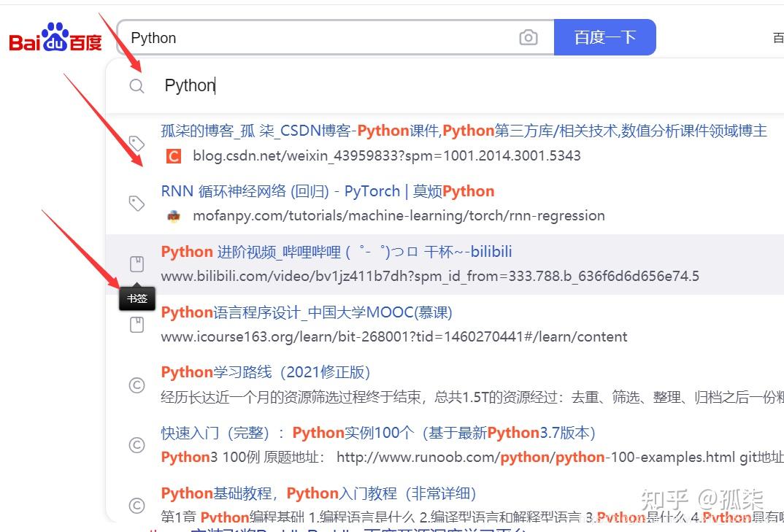Open Python学习路线（2021修正版）result
The width and height of the screenshot is (784, 532).
(266, 372)
